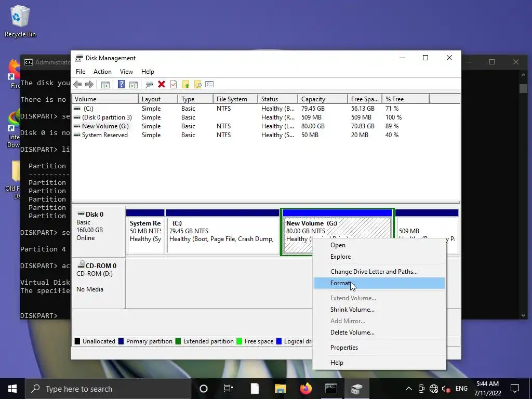Image resolution: width=532 pixels, height=399 pixels.
Task: Click the 40 % free cell
Action: pyautogui.click(x=392, y=135)
